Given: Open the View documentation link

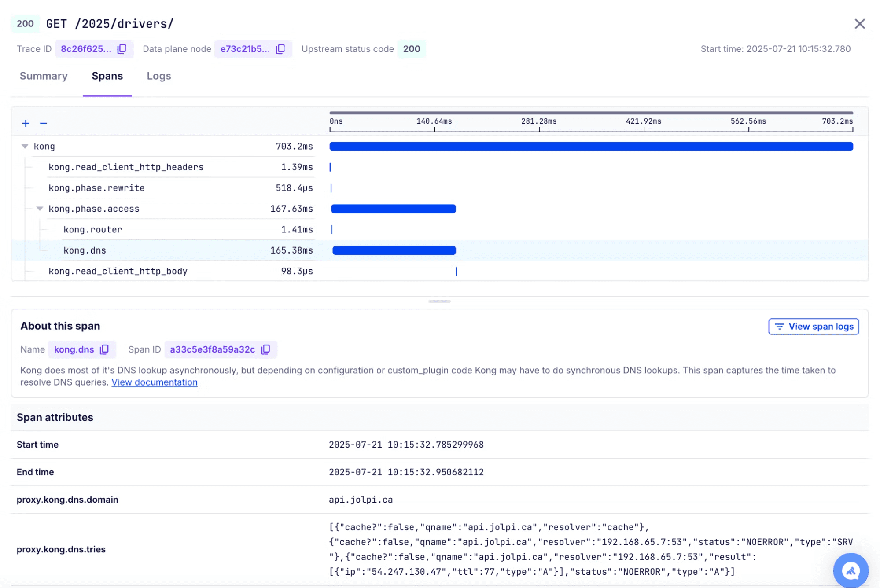Looking at the screenshot, I should (x=155, y=382).
